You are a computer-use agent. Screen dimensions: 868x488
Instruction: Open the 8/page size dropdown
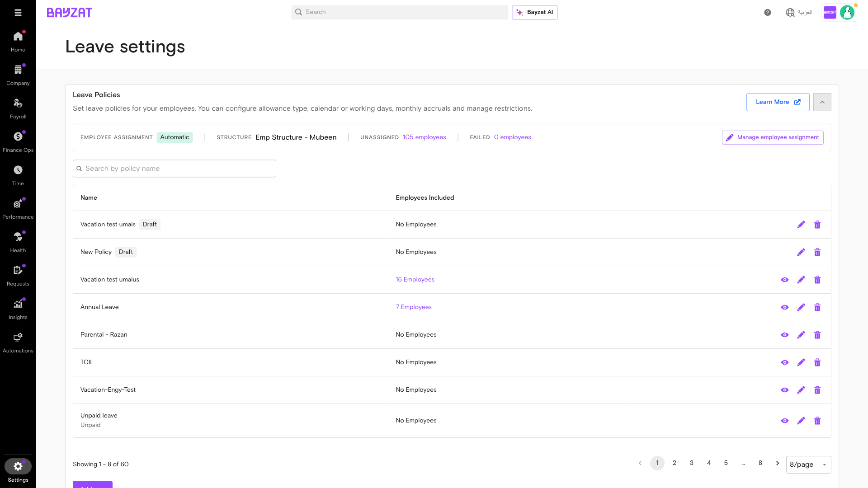pyautogui.click(x=808, y=465)
